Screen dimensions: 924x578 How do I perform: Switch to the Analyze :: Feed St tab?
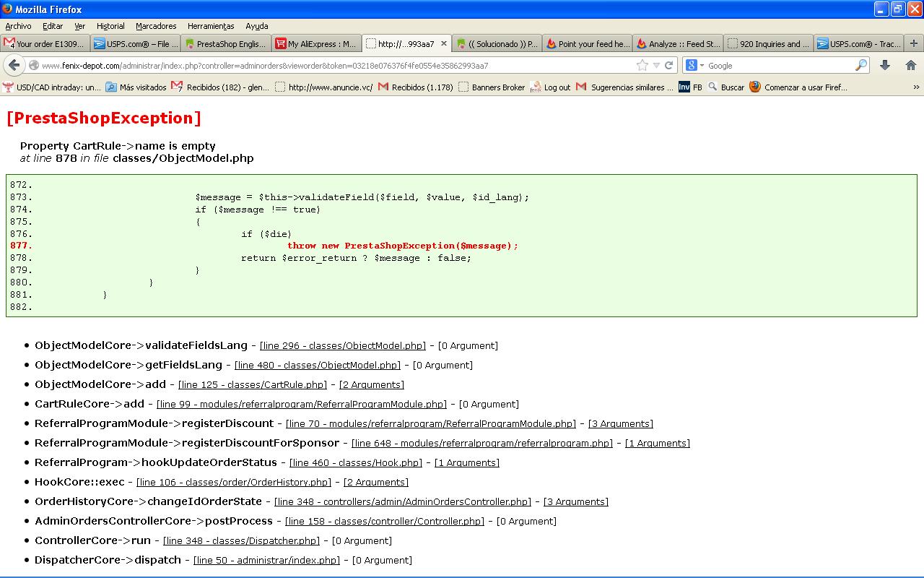pos(679,43)
